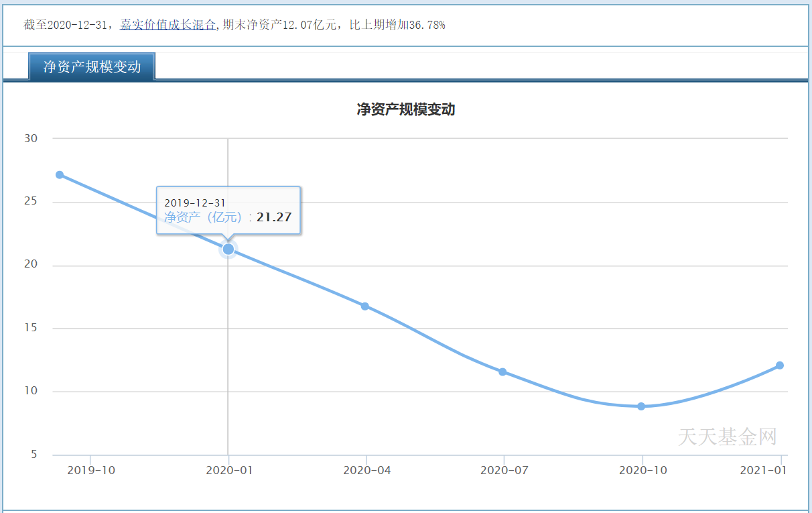Click the x-axis label 2020-01
Viewport: 812px width, 513px height.
pyautogui.click(x=228, y=471)
